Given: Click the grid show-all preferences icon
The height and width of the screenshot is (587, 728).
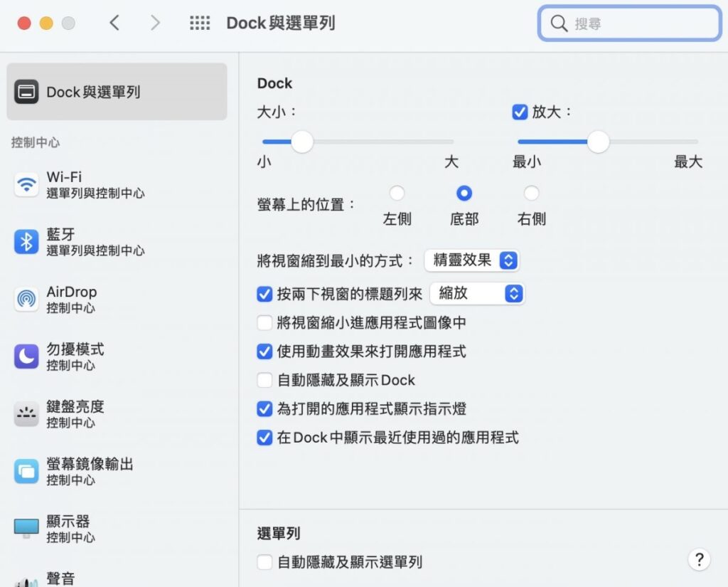Looking at the screenshot, I should (200, 23).
